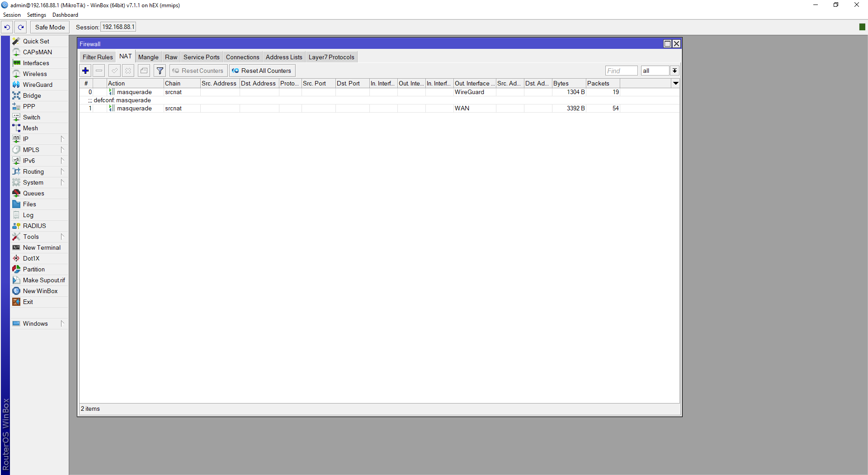868x475 pixels.
Task: Open the Files sidebar item
Action: click(39, 204)
